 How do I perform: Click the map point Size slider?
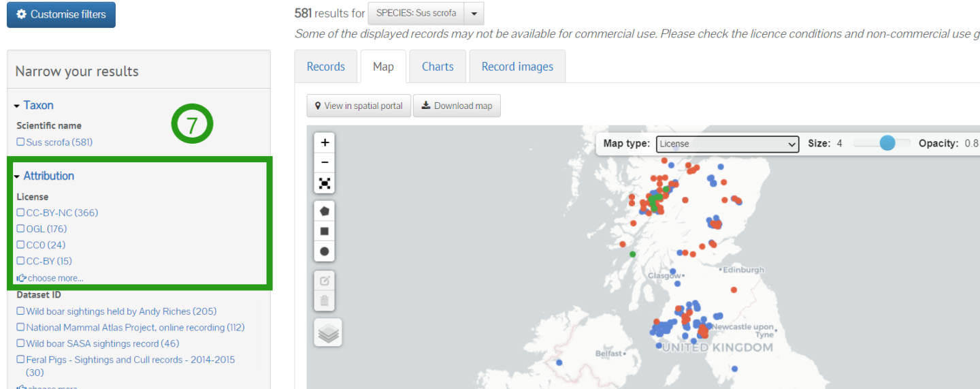[x=886, y=143]
